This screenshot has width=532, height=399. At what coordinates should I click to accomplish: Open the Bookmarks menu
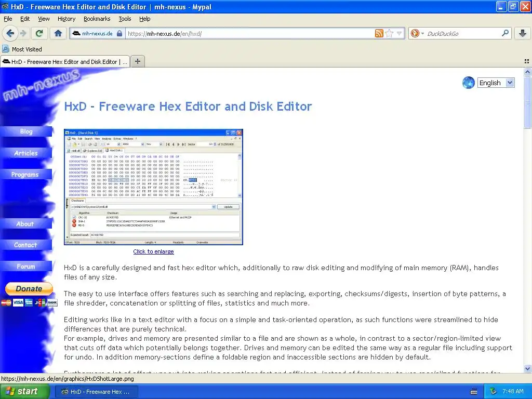point(97,19)
